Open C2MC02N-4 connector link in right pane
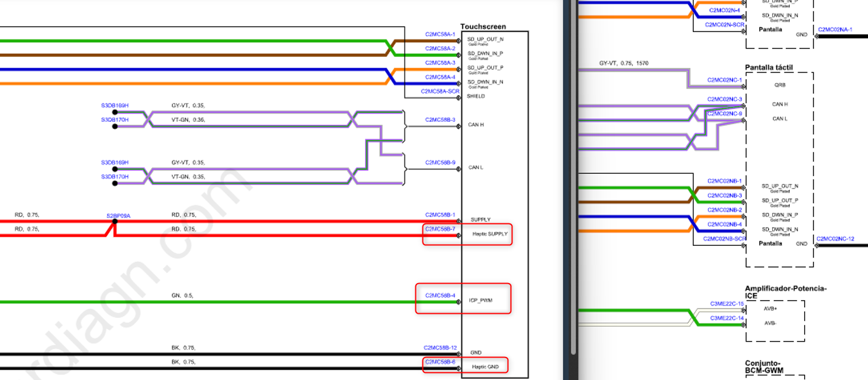Image resolution: width=868 pixels, height=380 pixels. click(725, 10)
